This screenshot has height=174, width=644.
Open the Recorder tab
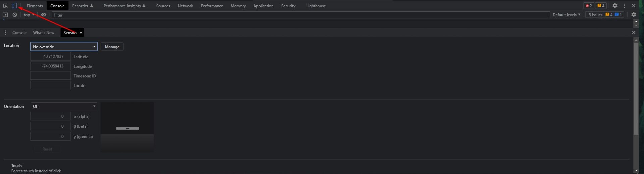tap(83, 6)
